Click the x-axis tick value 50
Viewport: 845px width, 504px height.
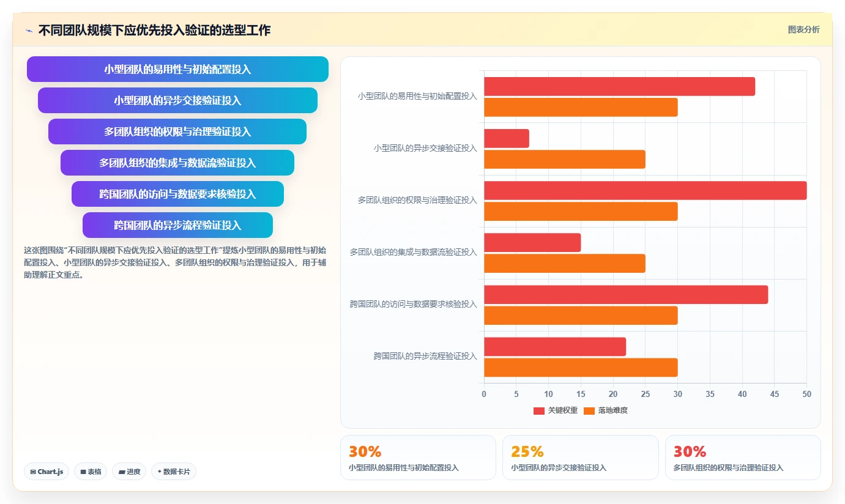(x=807, y=395)
